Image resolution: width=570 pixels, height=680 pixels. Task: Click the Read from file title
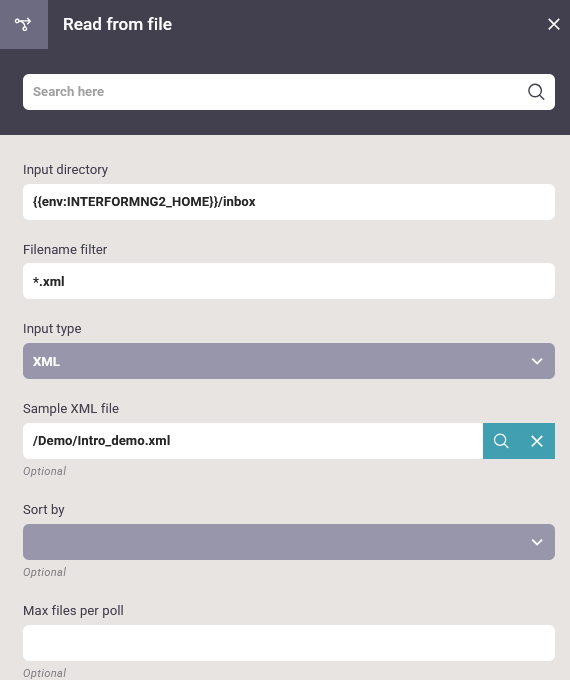pyautogui.click(x=118, y=24)
